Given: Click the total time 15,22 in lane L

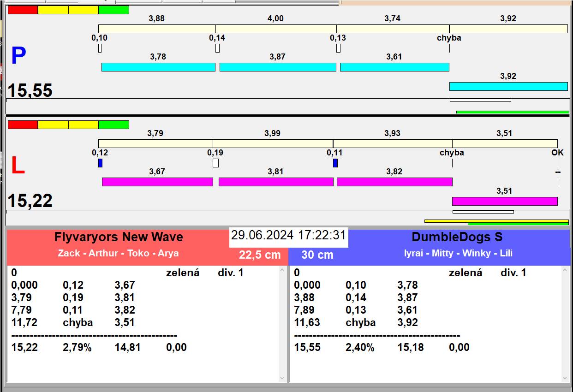Looking at the screenshot, I should 30,201.
